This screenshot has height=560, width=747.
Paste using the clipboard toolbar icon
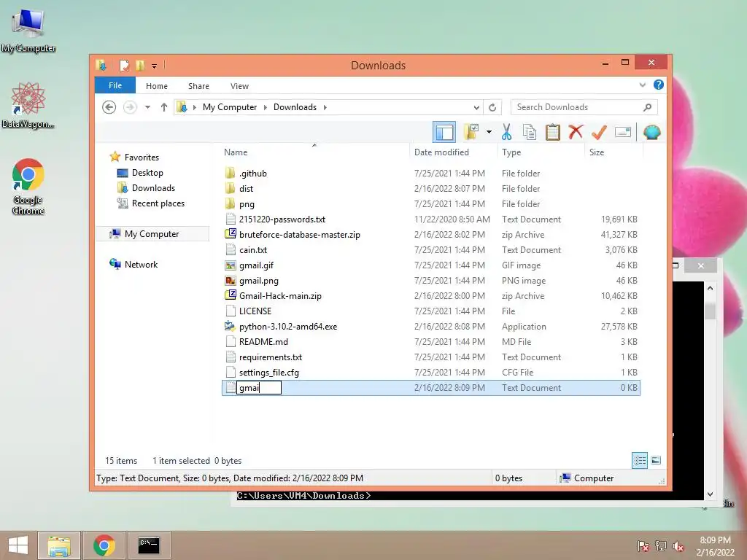click(x=553, y=132)
